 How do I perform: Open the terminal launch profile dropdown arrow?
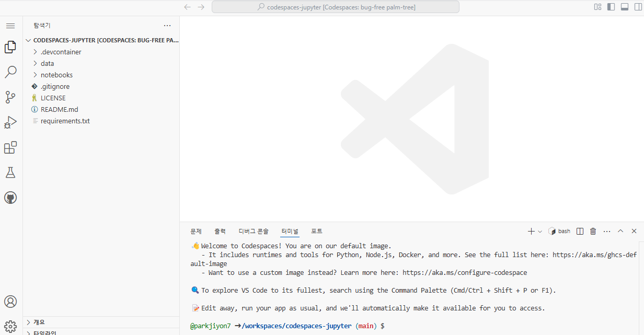[x=540, y=231]
